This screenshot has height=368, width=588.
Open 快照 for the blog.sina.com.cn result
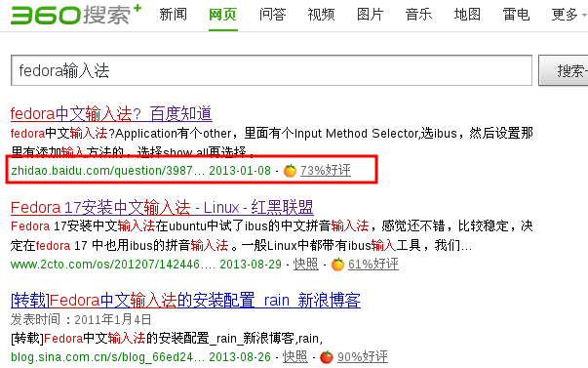pyautogui.click(x=295, y=357)
